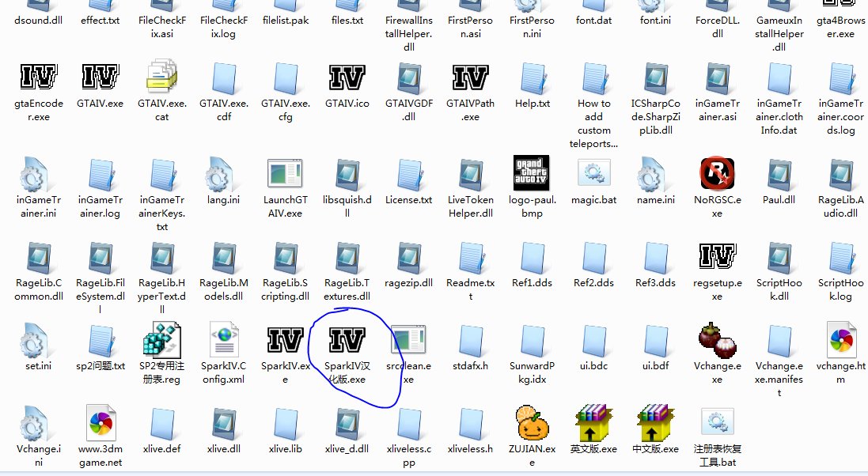The image size is (868, 476).
Task: Select the Readme.txt text file
Action: tap(471, 256)
